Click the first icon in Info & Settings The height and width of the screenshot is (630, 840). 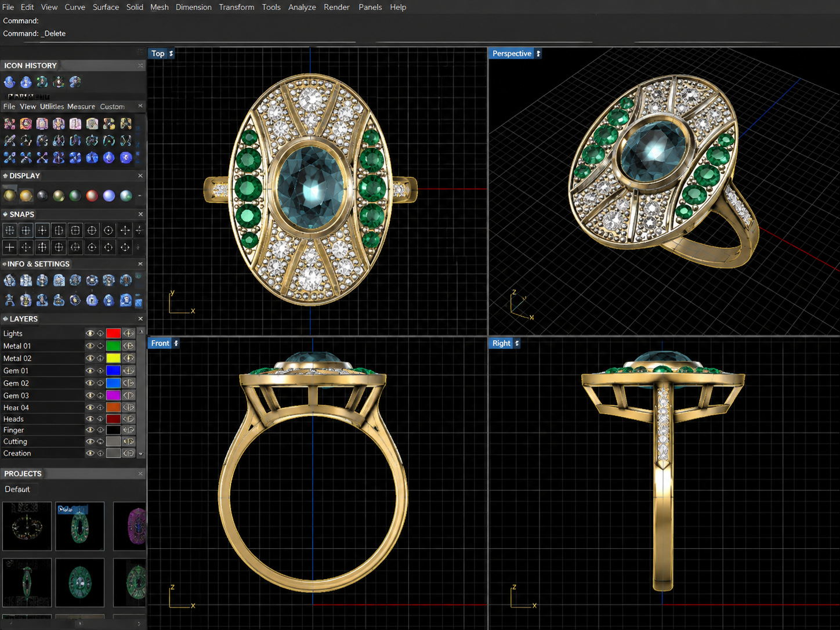[9, 281]
